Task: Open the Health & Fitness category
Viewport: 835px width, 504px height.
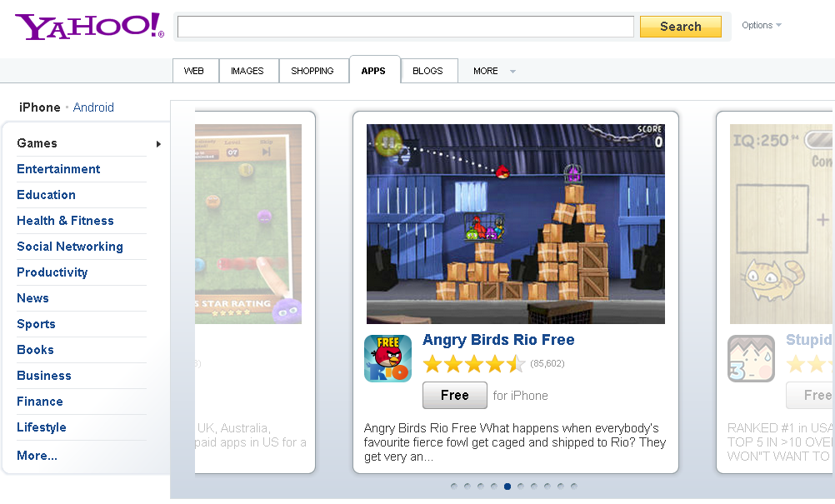Action: [x=66, y=221]
